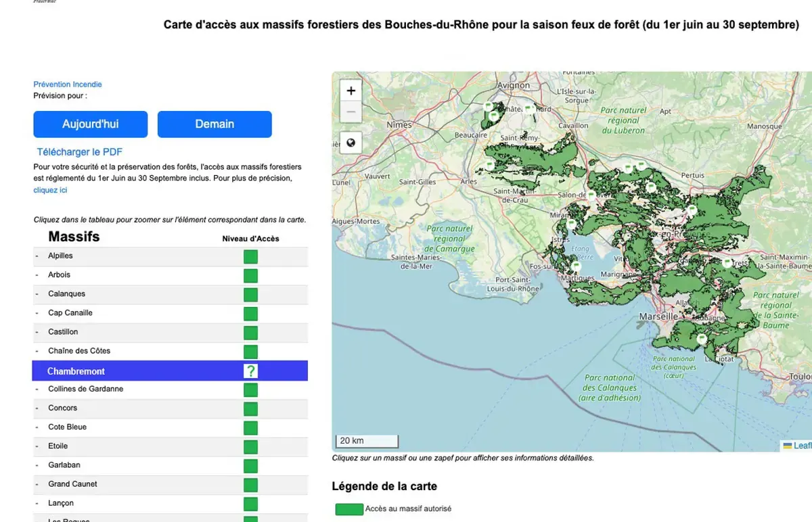Select the flag marker on Salon-de-Provence
The width and height of the screenshot is (812, 522).
point(591,195)
